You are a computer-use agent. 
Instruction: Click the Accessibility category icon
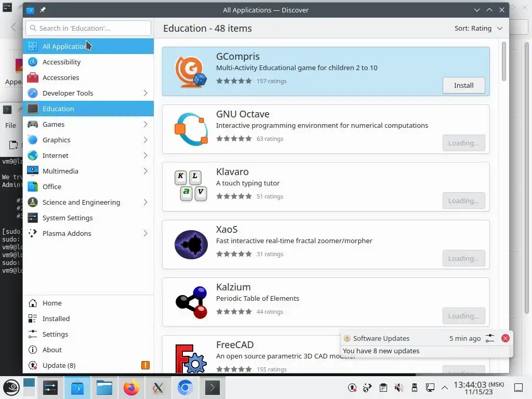[33, 62]
